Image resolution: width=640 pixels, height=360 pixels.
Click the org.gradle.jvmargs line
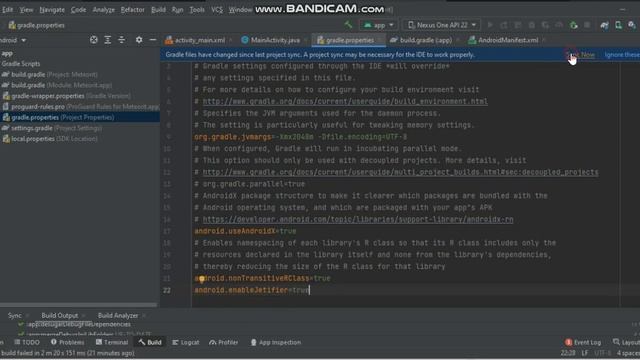[x=300, y=137]
